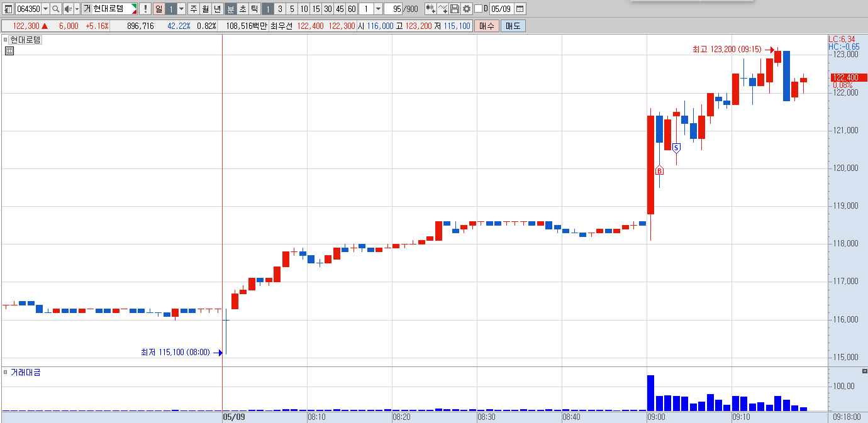
Task: Open the calendar date picker icon
Action: click(x=520, y=9)
